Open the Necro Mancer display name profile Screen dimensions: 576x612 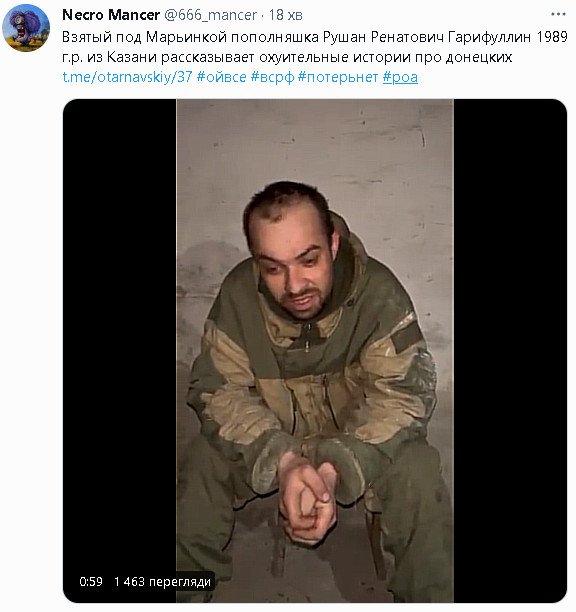pyautogui.click(x=111, y=15)
